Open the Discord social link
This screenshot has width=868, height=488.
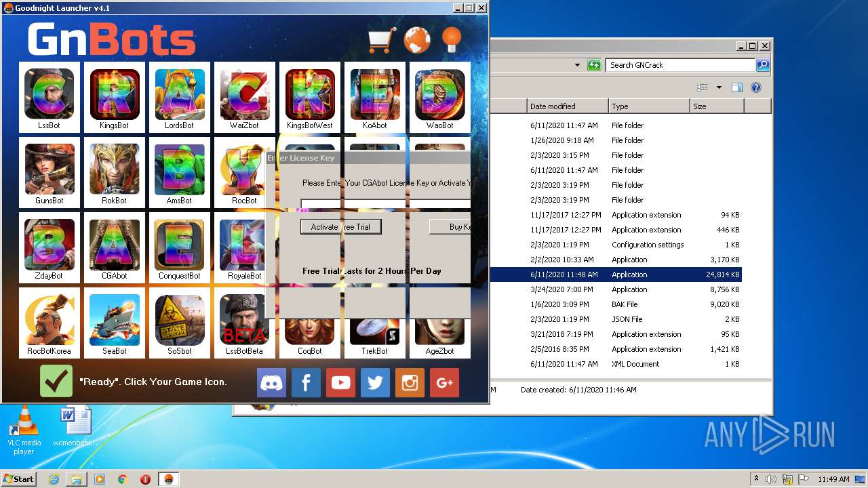271,383
